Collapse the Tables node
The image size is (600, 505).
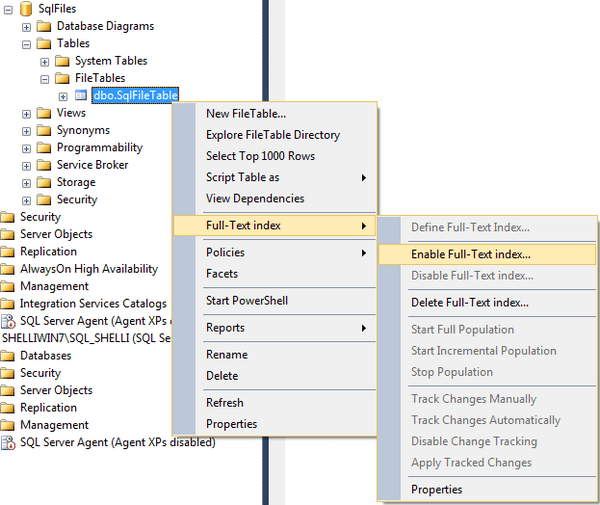pos(26,44)
